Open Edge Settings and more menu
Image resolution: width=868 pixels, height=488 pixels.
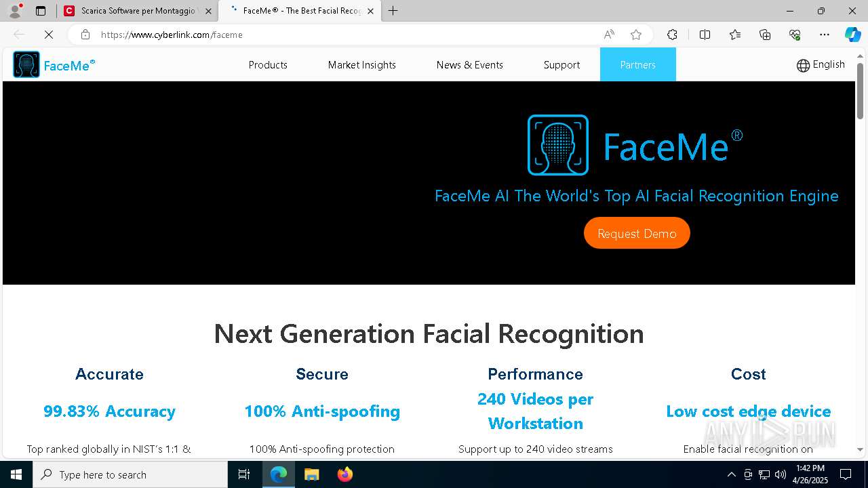tap(825, 35)
